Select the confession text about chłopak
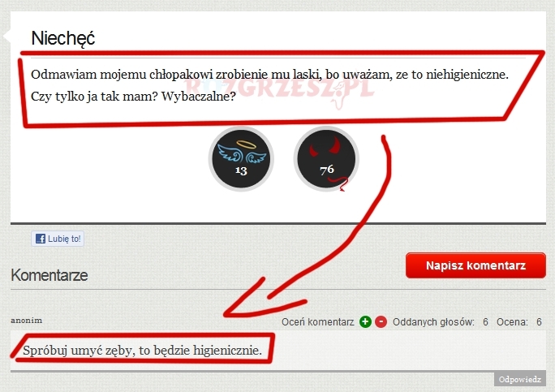 269,85
